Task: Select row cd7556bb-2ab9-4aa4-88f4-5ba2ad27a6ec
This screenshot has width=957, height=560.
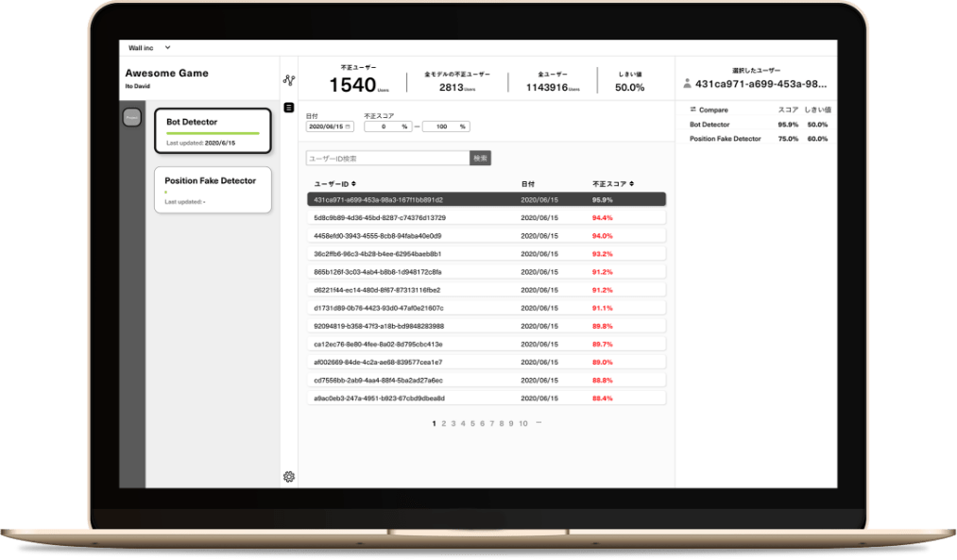Action: (487, 380)
